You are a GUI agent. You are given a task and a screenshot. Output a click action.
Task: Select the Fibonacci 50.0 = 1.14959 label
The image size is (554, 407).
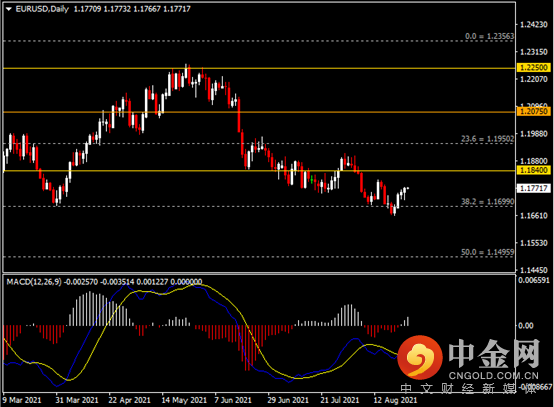coord(488,252)
